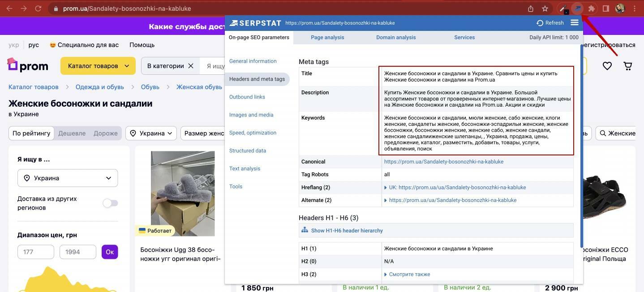Click the maximum price field 1994
644x292 pixels.
coord(78,252)
